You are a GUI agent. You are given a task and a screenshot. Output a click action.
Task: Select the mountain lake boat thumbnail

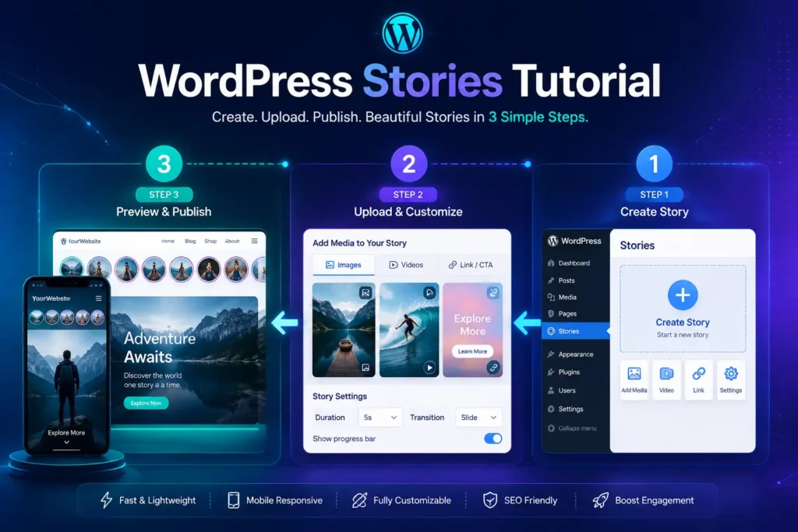(x=344, y=330)
